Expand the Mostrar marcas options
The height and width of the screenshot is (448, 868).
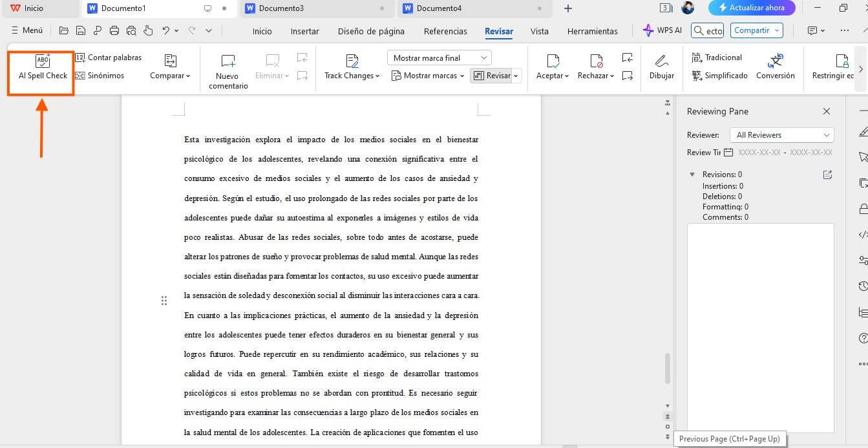[427, 76]
